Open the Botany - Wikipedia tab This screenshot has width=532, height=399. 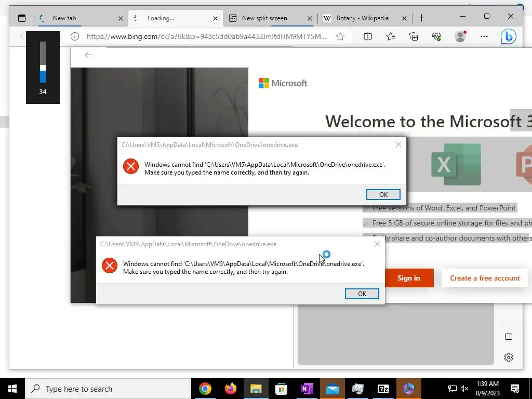click(365, 18)
